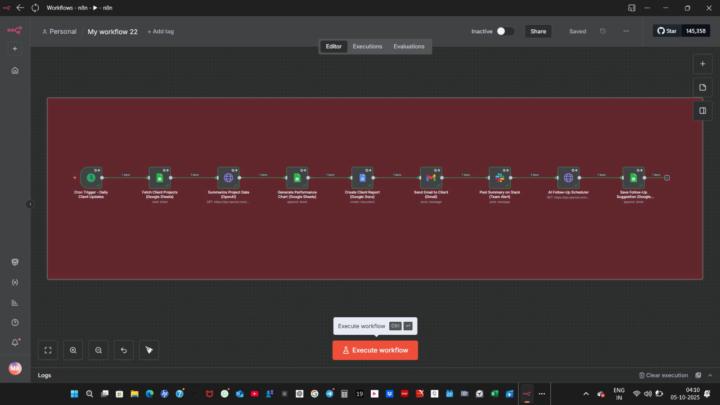The image size is (720, 405).
Task: Fit the workflow to view
Action: (48, 350)
